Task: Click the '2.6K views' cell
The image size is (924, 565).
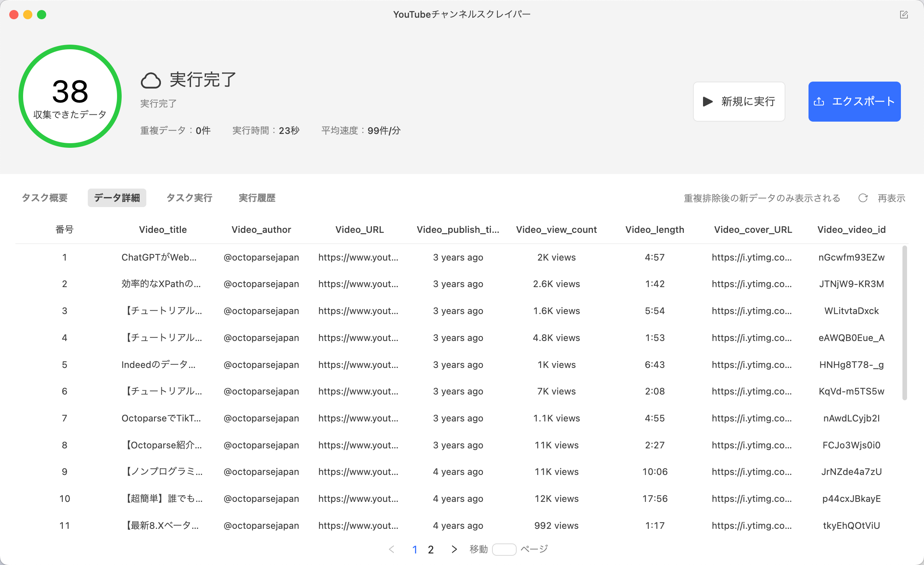Action: tap(557, 284)
